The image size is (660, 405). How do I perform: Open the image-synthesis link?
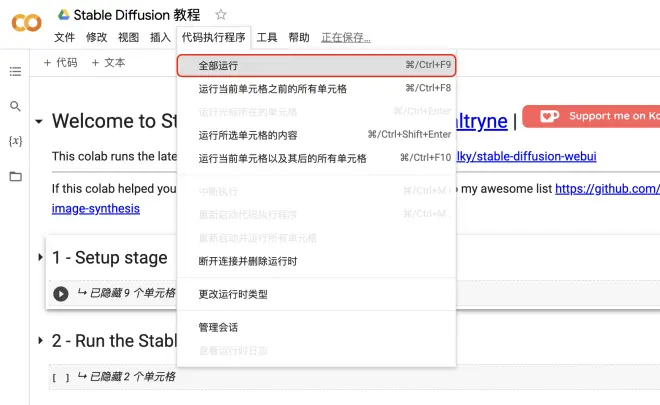(x=96, y=208)
